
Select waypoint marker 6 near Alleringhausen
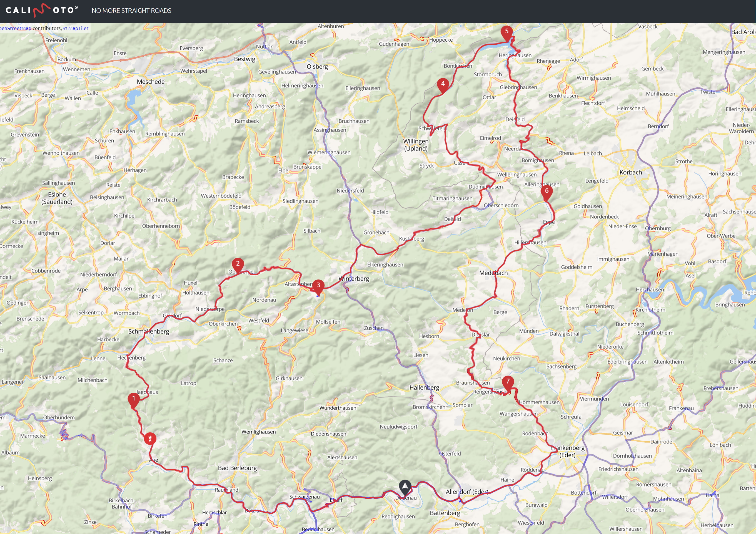[547, 192]
